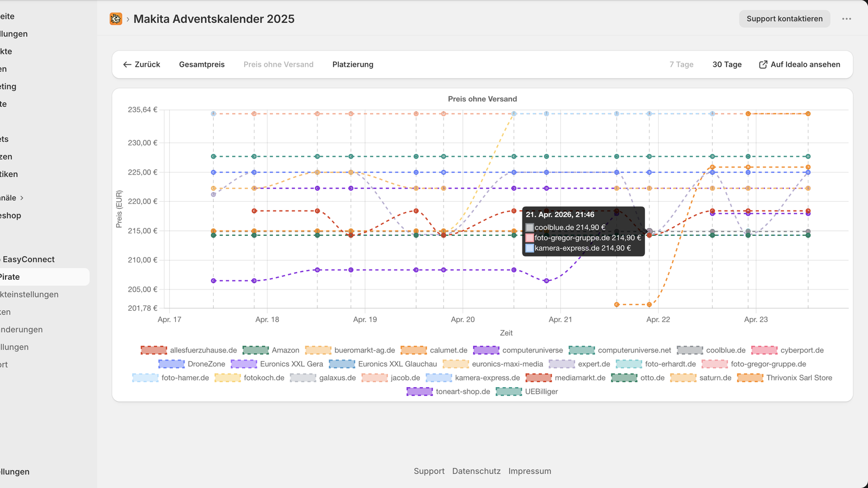Switch the range to 7 Tage
This screenshot has height=488, width=868.
(681, 65)
